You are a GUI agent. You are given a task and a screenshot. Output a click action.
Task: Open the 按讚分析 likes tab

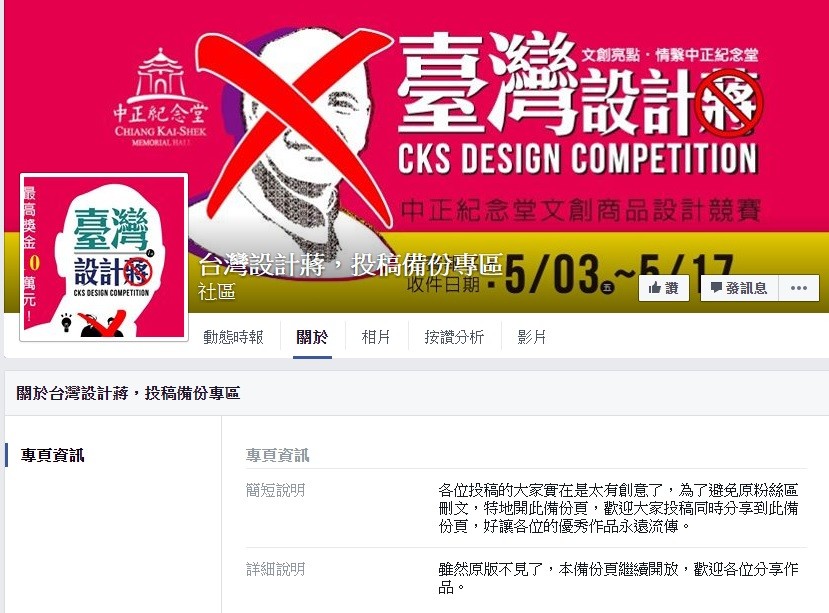(x=454, y=337)
